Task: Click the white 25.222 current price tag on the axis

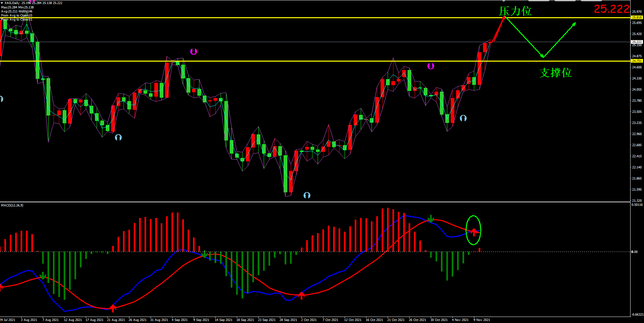Action: point(637,42)
